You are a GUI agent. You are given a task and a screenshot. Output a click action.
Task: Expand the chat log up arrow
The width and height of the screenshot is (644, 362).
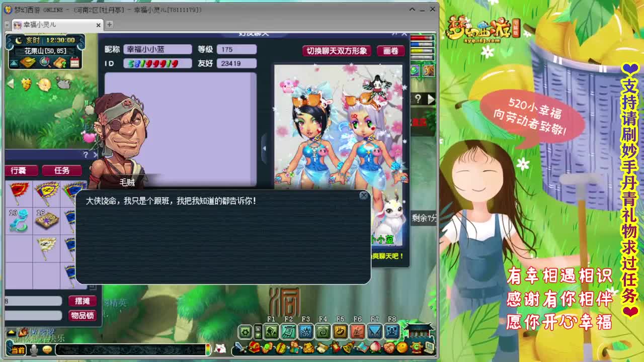pos(11,332)
